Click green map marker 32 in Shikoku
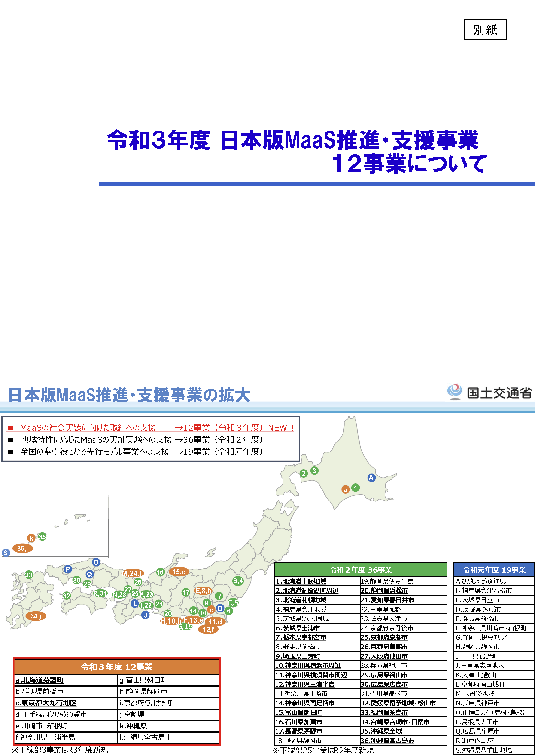 point(67,596)
